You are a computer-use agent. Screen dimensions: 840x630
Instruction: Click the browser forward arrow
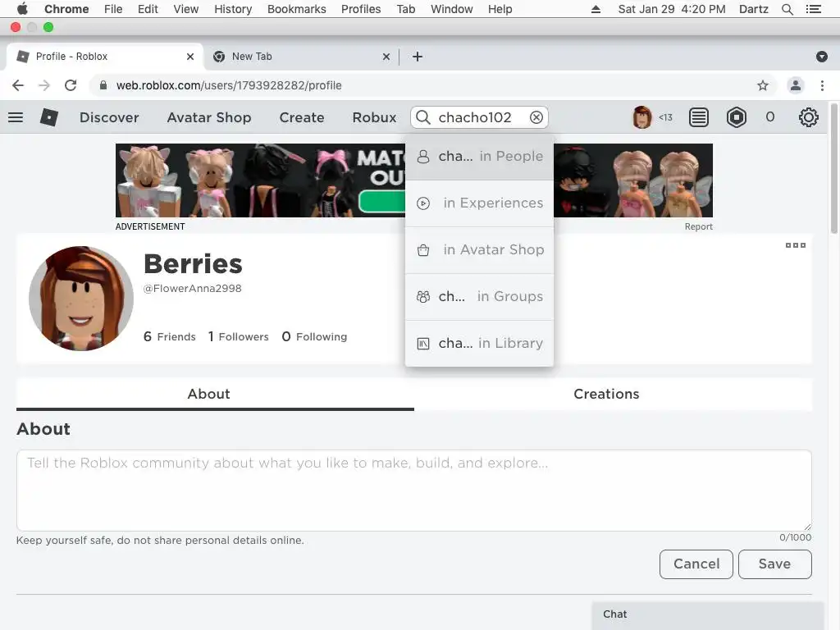44,85
